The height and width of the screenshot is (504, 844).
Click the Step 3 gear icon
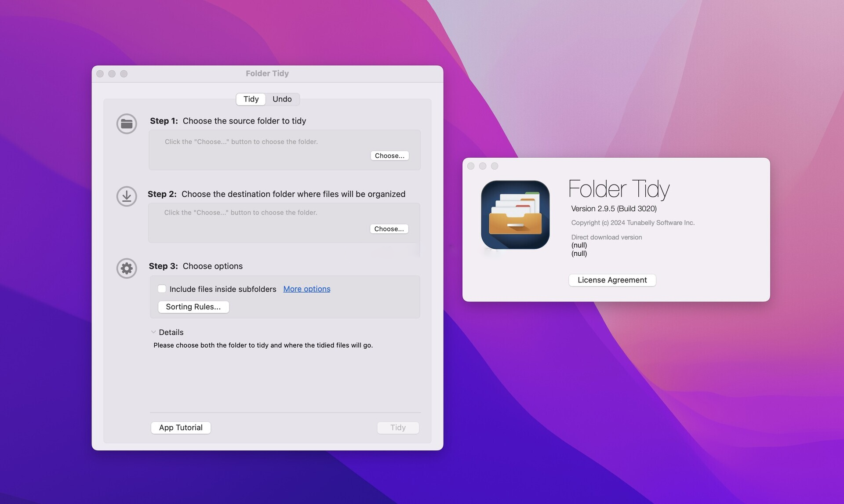(x=127, y=268)
